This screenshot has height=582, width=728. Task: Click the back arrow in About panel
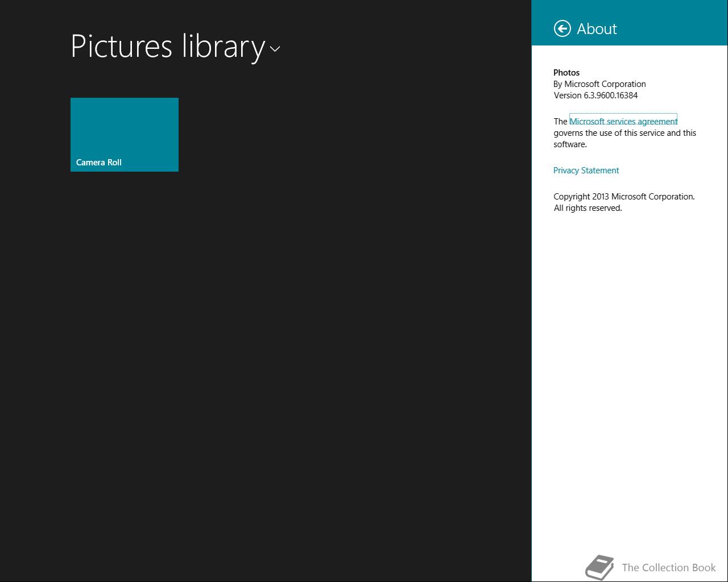(562, 28)
